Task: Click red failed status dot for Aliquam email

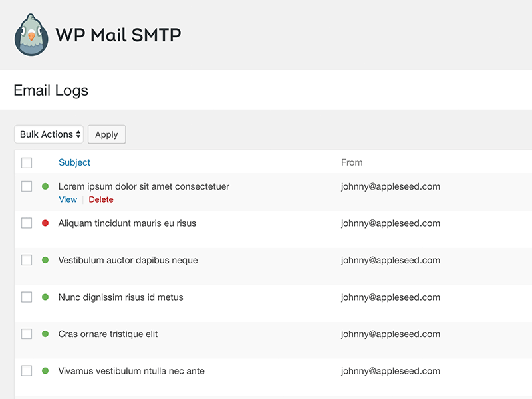Action: point(45,223)
